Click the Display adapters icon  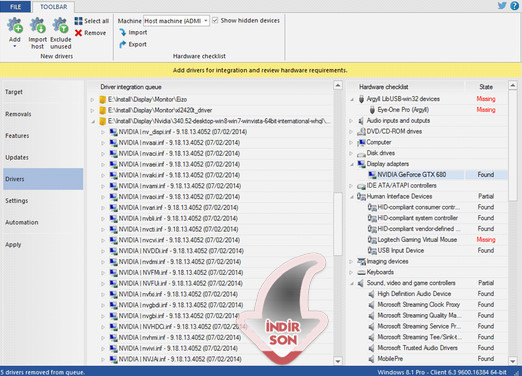[361, 164]
